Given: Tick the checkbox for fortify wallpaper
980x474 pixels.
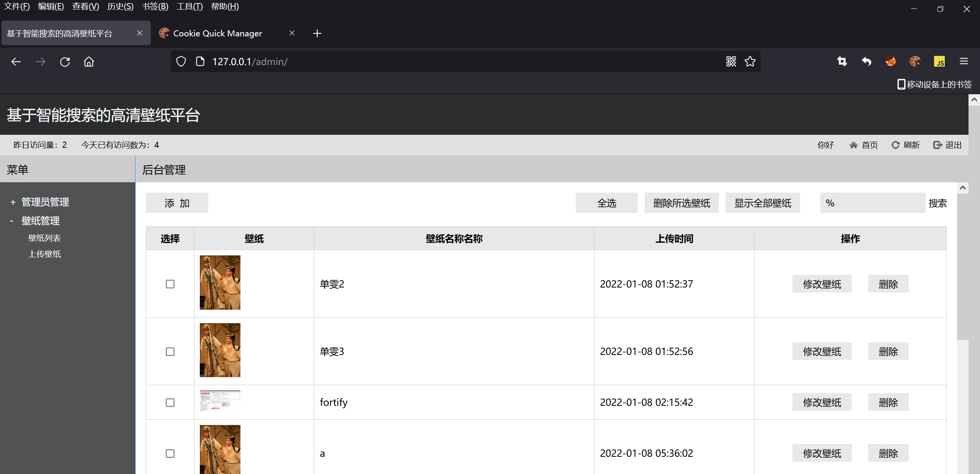Looking at the screenshot, I should 170,402.
